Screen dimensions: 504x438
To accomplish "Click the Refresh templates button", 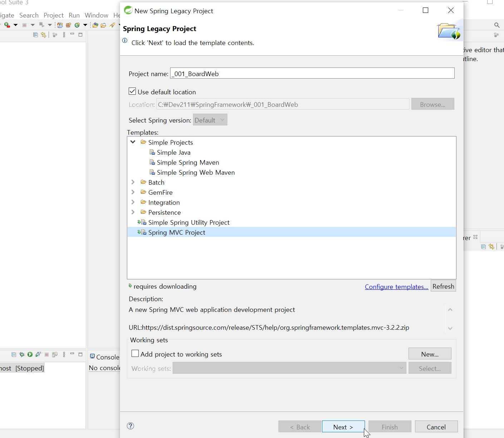I will coord(443,286).
